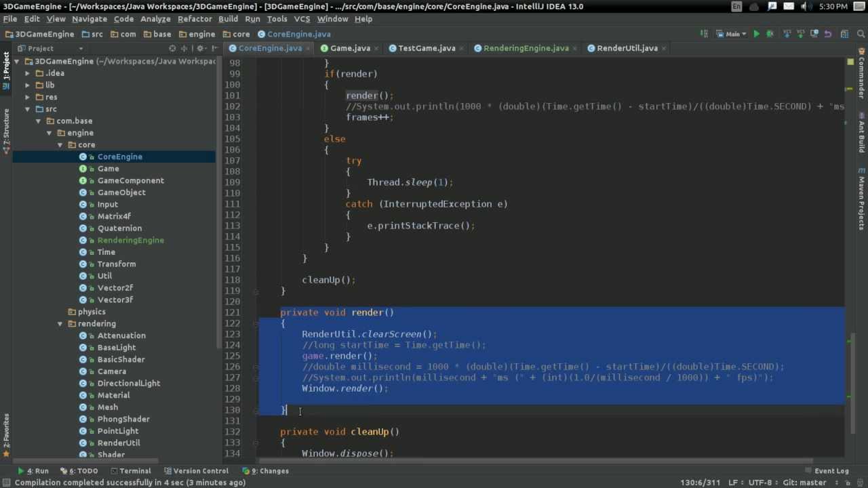Toggle the 2: Favorites side tool window

click(6, 434)
